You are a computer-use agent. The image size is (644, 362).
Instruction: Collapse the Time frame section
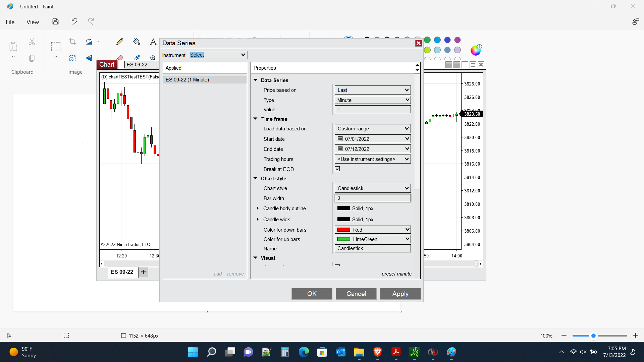tap(255, 119)
